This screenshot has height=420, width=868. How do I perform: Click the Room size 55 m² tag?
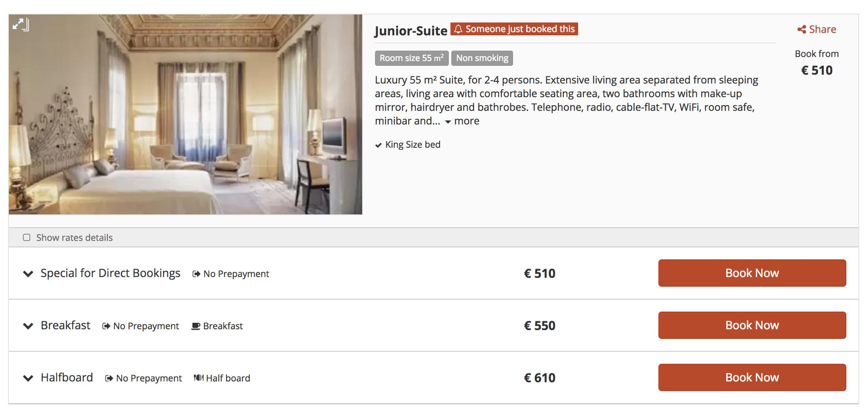pos(411,58)
